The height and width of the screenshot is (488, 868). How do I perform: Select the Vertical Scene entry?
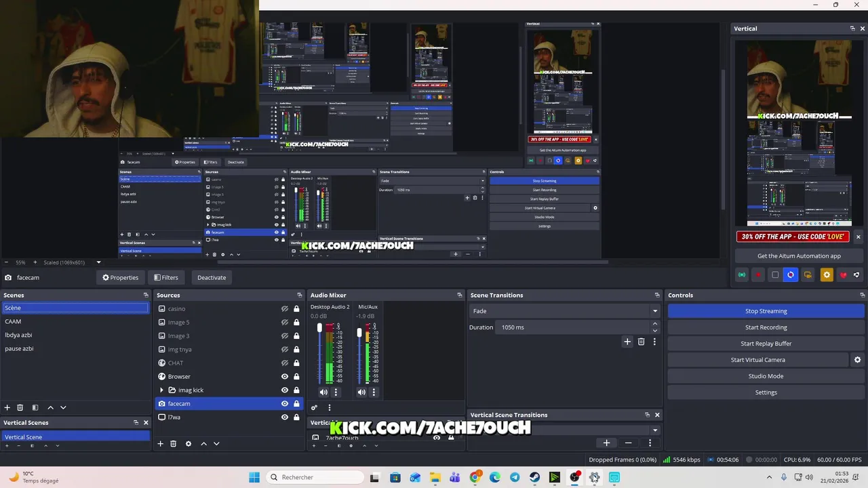click(x=75, y=436)
